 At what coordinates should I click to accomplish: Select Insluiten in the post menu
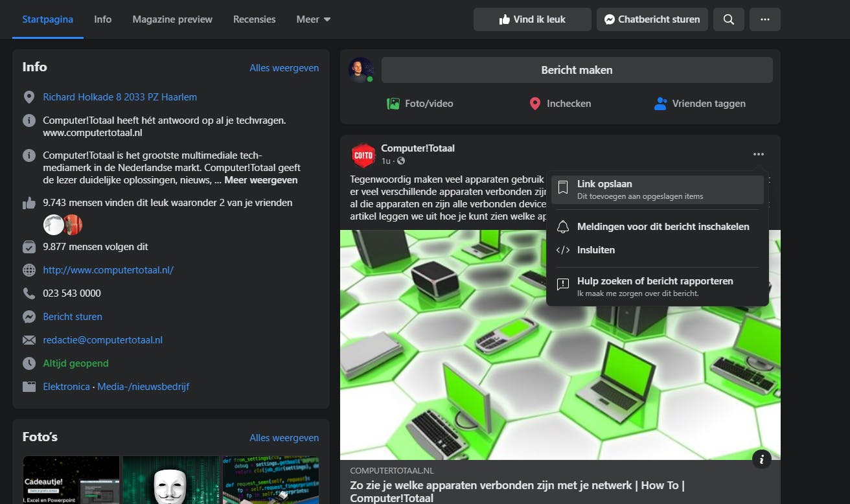click(x=658, y=250)
